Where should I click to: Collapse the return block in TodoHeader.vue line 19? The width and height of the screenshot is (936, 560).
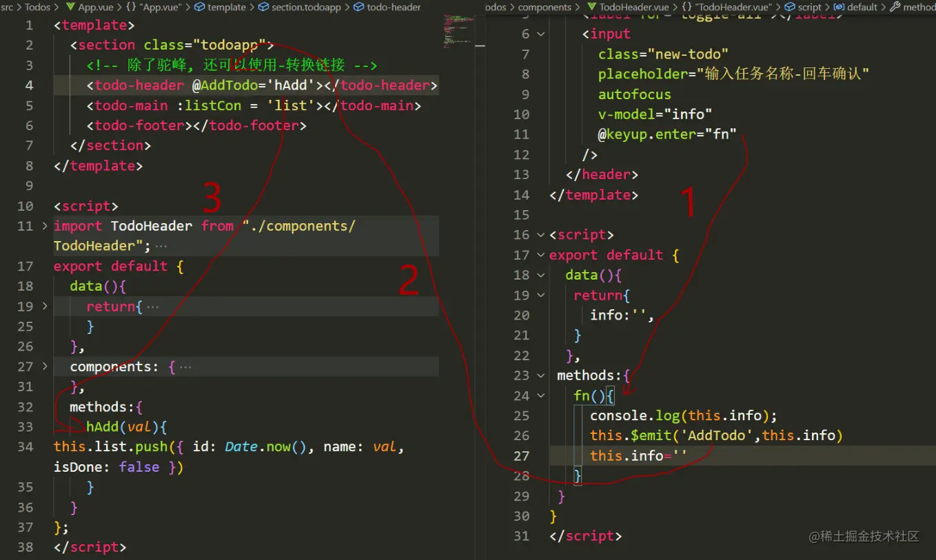coord(541,295)
